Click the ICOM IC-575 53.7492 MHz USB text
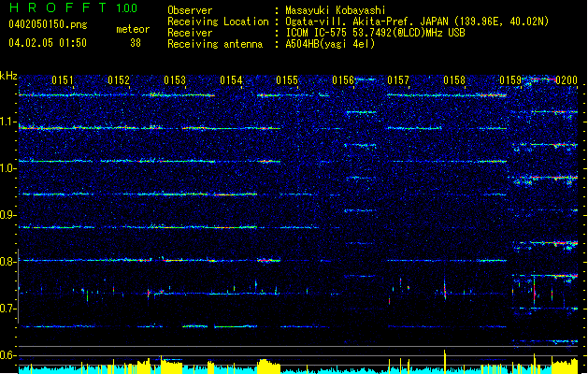 [x=376, y=33]
